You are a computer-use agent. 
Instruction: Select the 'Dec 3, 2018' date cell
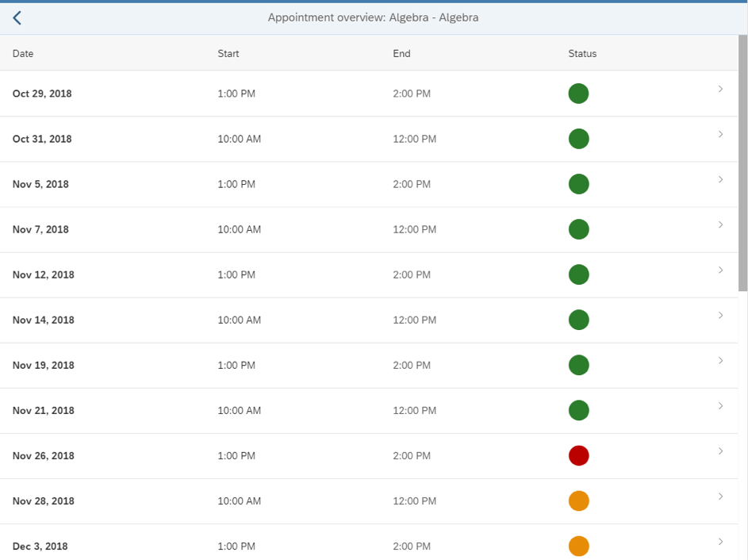point(40,547)
